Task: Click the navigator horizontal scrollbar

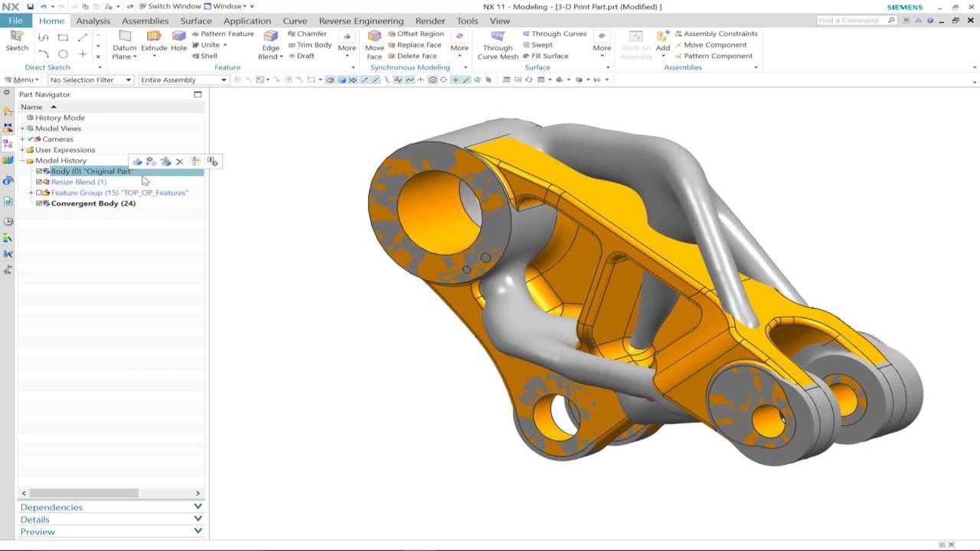Action: [84, 493]
